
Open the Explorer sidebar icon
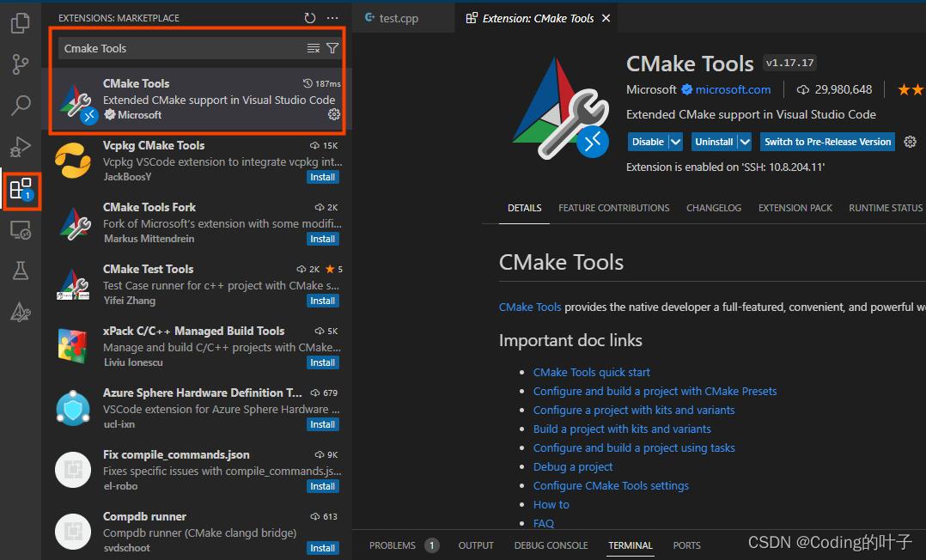pos(20,23)
